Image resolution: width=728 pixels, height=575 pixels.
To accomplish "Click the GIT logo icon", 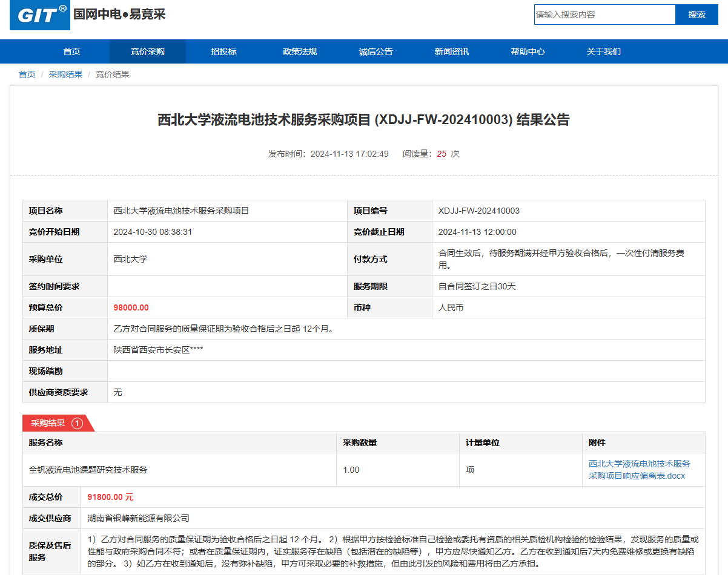I will pos(40,15).
